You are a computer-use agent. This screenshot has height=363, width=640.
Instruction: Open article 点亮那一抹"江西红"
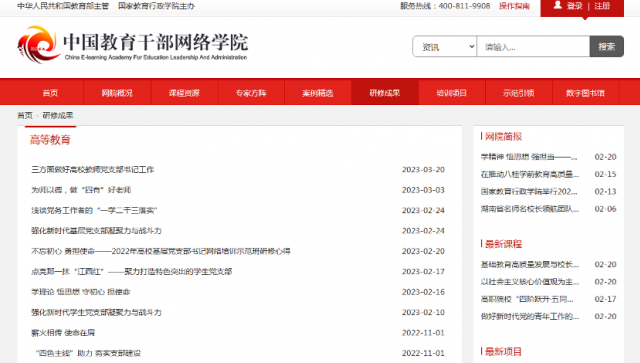(131, 272)
